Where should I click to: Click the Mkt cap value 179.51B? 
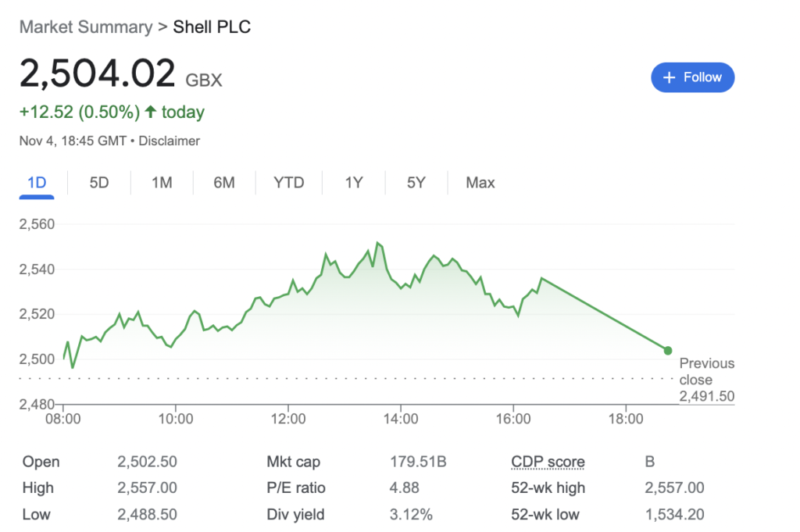click(418, 462)
